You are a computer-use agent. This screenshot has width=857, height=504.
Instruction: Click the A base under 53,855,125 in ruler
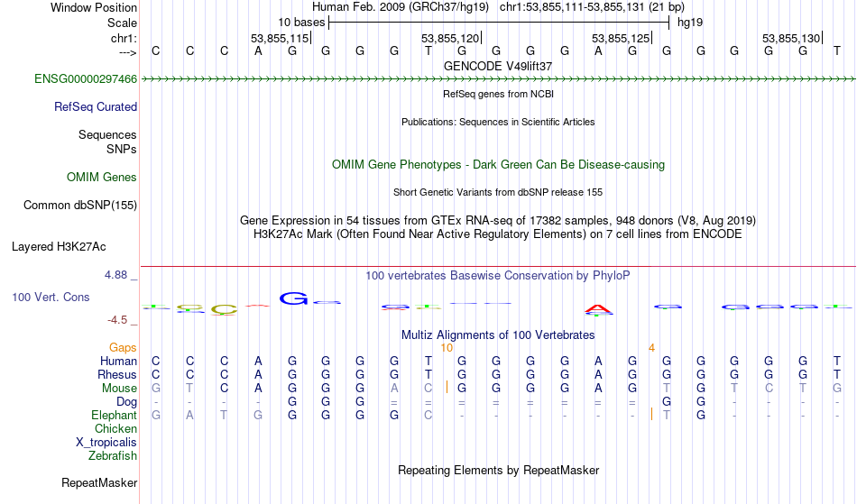(x=598, y=51)
